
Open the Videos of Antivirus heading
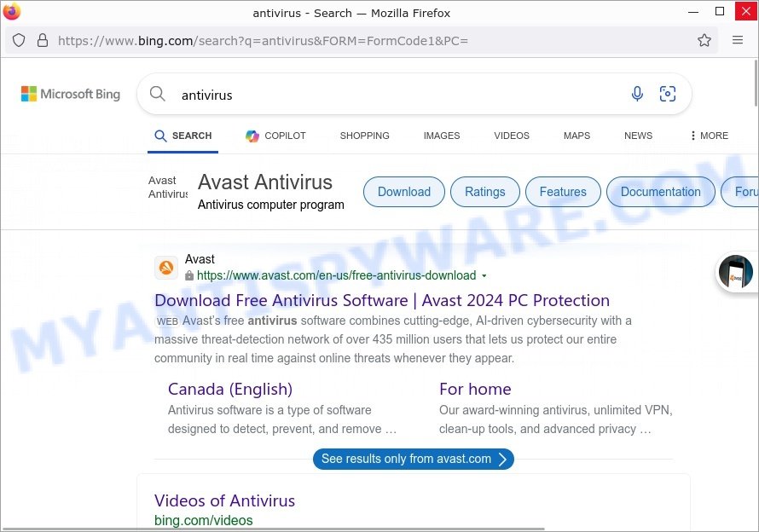point(224,500)
